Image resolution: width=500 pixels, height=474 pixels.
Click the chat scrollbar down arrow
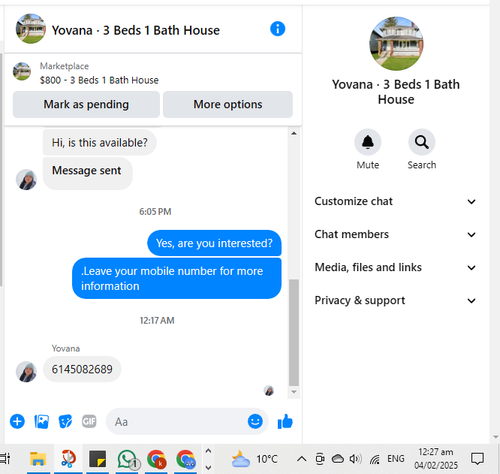(294, 392)
